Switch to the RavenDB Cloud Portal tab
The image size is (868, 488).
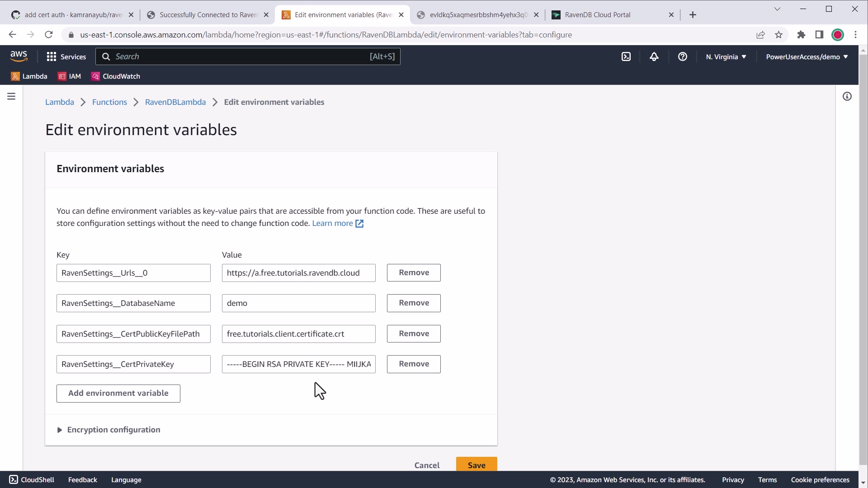(613, 15)
